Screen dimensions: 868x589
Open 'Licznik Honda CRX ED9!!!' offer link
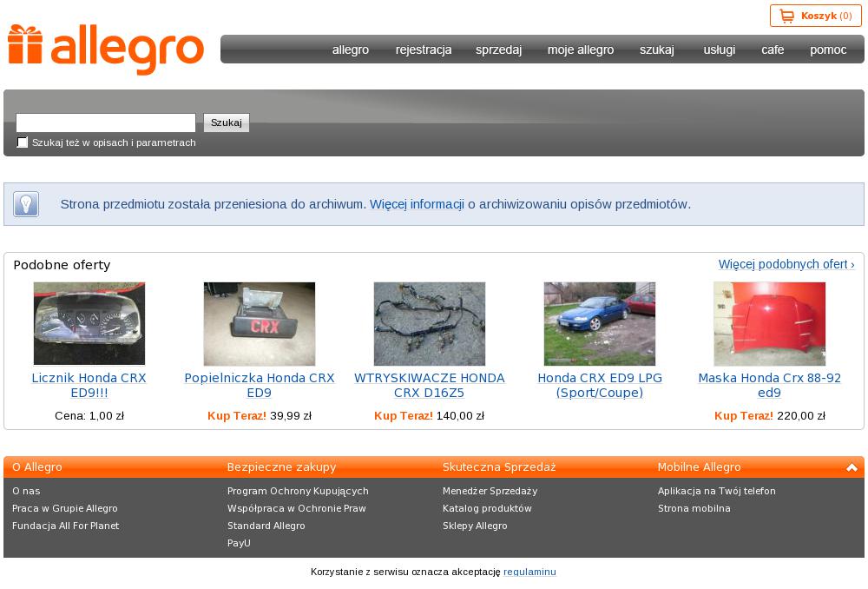pos(89,385)
